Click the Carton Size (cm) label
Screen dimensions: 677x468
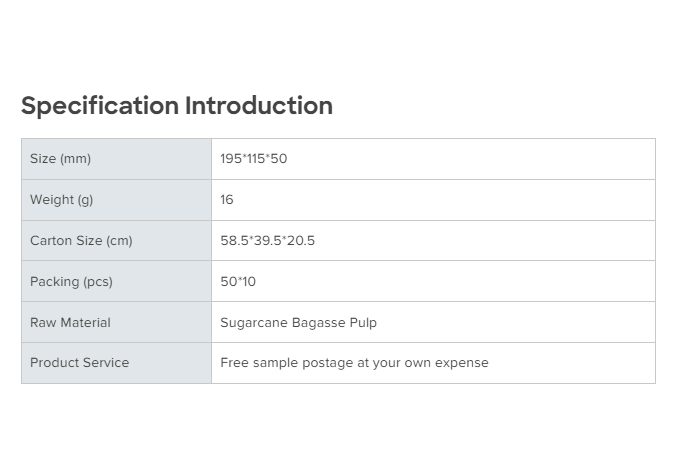[81, 241]
